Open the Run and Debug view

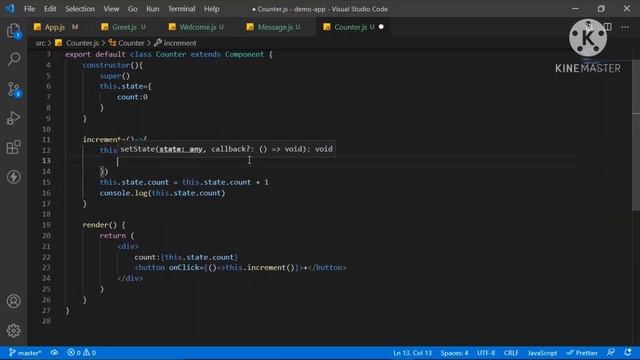13,118
